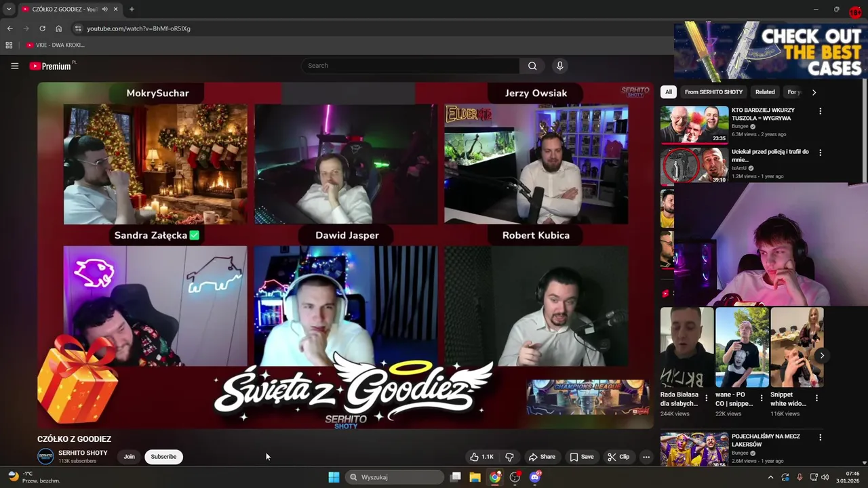Create a clip with Clip button
This screenshot has height=488, width=868.
pos(618,457)
